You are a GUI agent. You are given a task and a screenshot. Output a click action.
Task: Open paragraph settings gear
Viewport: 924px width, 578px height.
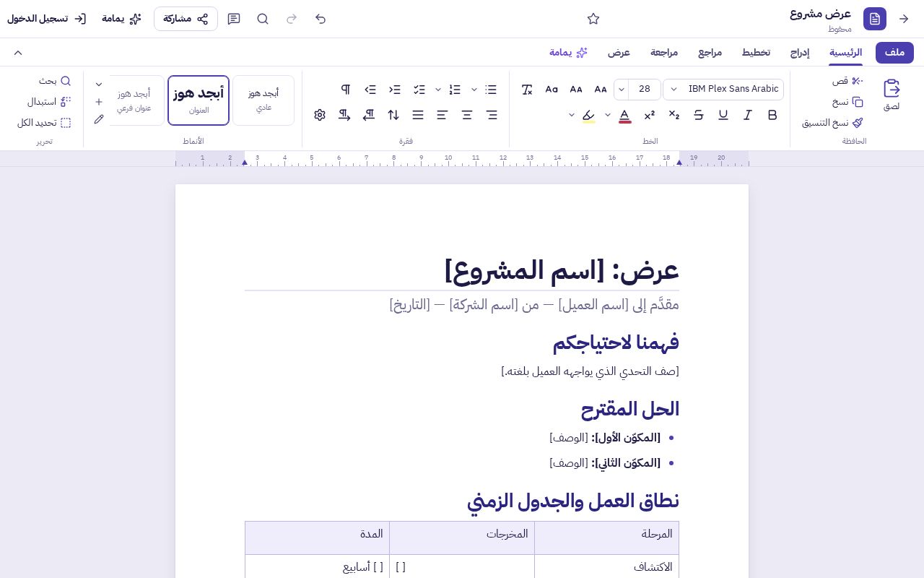[x=320, y=115]
